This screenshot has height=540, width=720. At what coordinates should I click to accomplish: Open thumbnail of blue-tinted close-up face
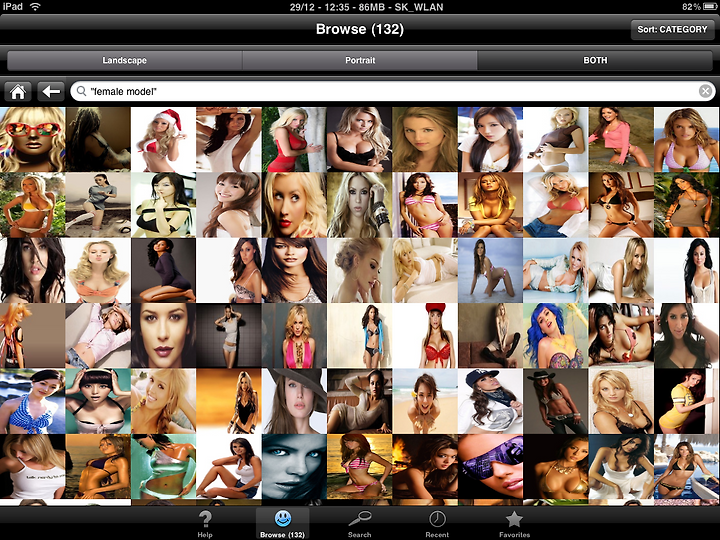pos(294,467)
